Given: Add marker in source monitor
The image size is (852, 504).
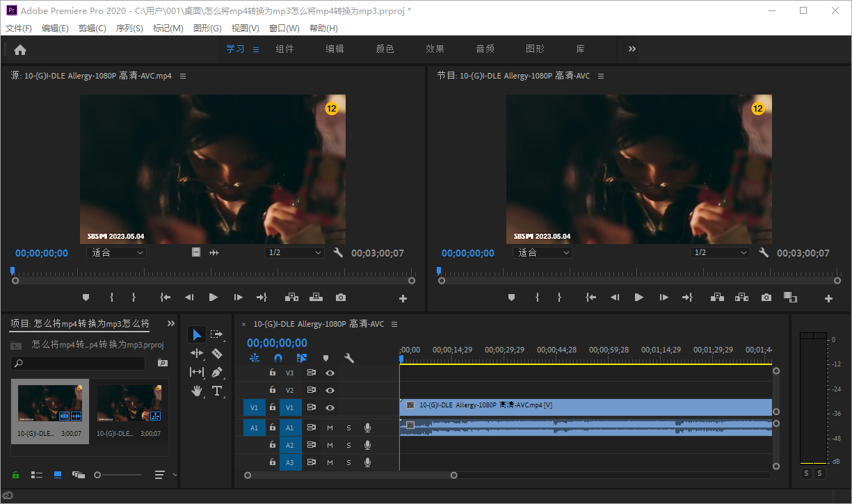Looking at the screenshot, I should (x=86, y=298).
